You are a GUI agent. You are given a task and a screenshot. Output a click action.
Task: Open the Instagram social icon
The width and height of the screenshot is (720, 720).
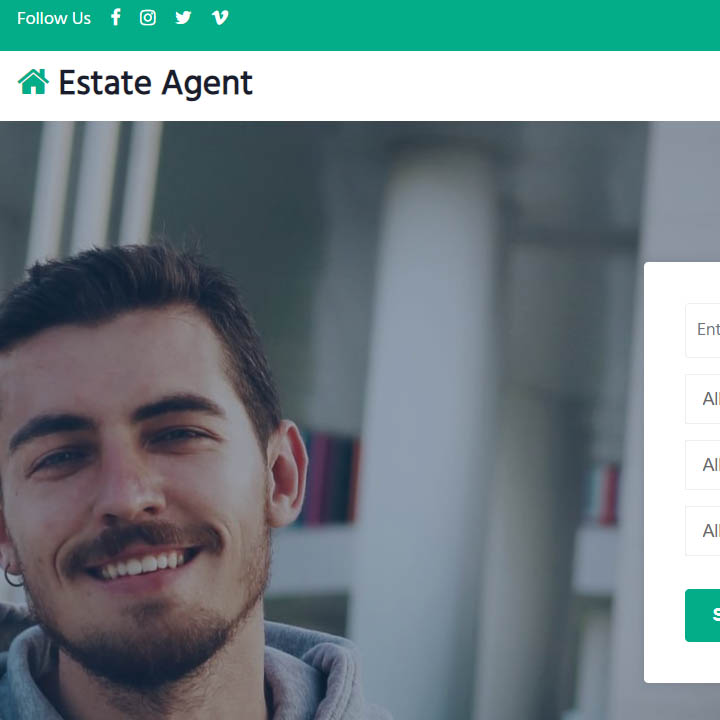tap(147, 17)
